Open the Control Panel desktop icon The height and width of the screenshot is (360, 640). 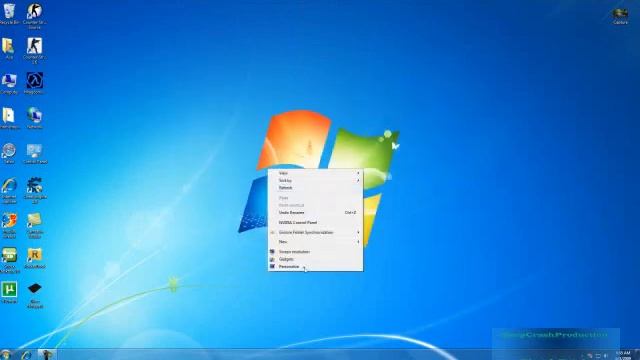pos(35,153)
